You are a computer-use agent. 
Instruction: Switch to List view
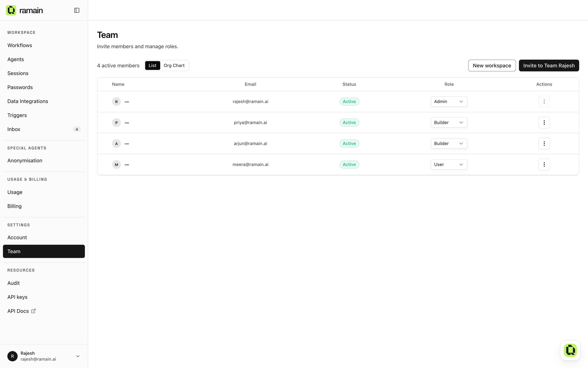(x=152, y=66)
